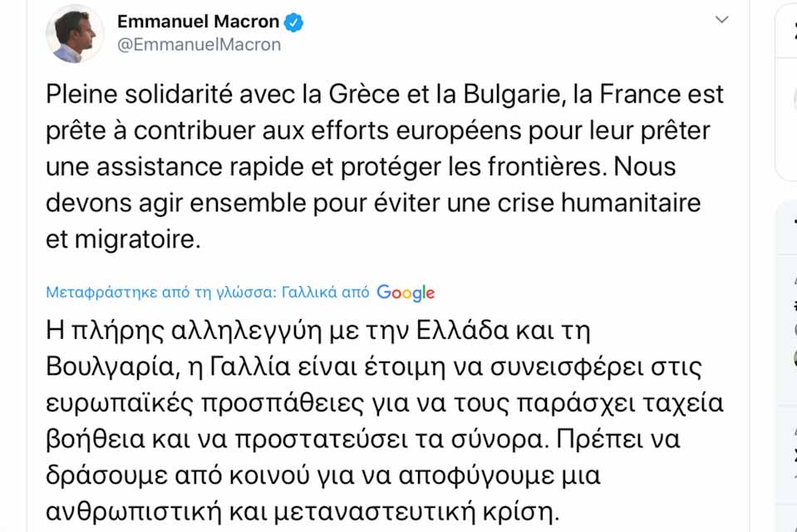Image resolution: width=797 pixels, height=532 pixels.
Task: Open Emmanuel Macron's profile avatar
Action: tap(75, 34)
